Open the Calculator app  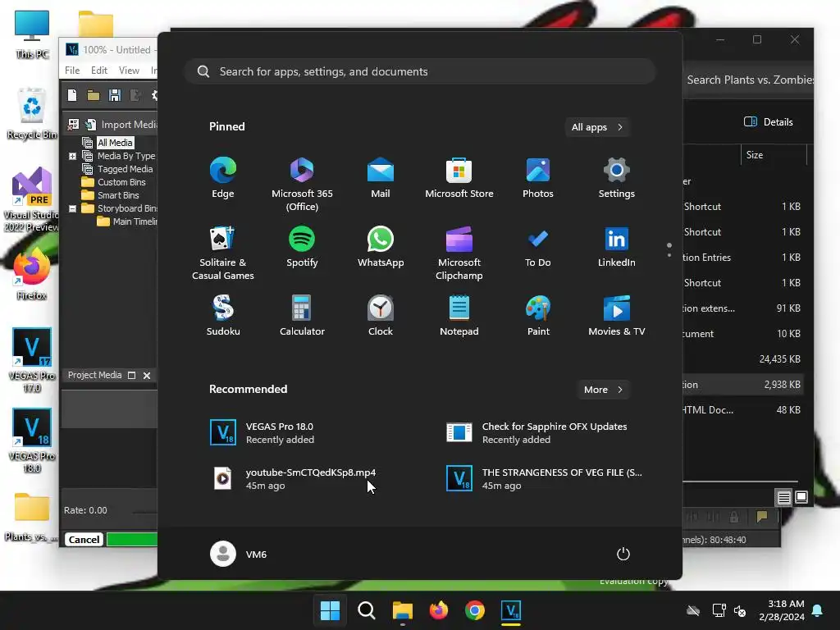302,316
